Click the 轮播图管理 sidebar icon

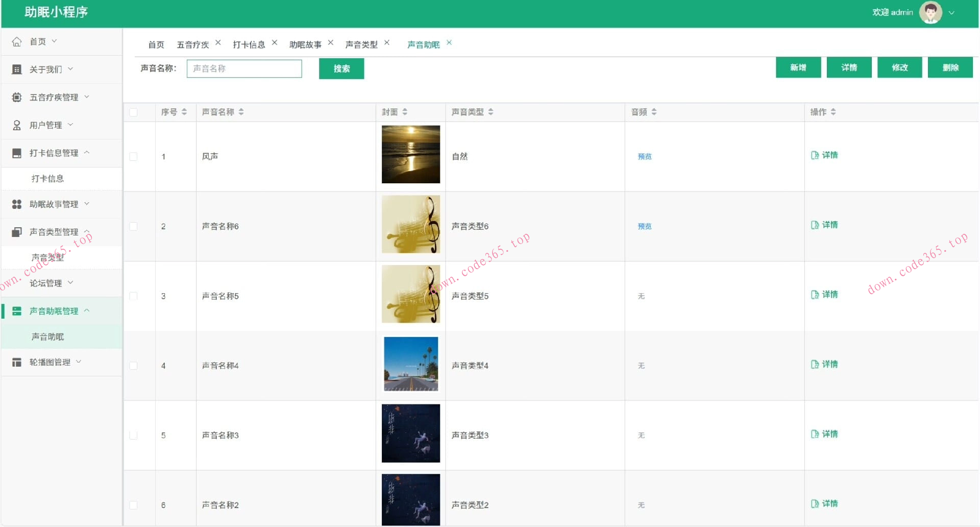point(16,362)
